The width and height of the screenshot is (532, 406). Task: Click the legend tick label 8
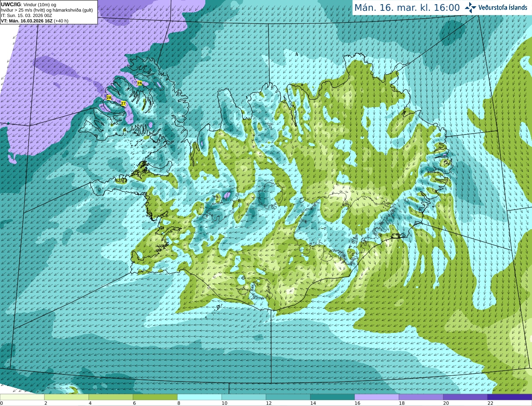(x=179, y=403)
